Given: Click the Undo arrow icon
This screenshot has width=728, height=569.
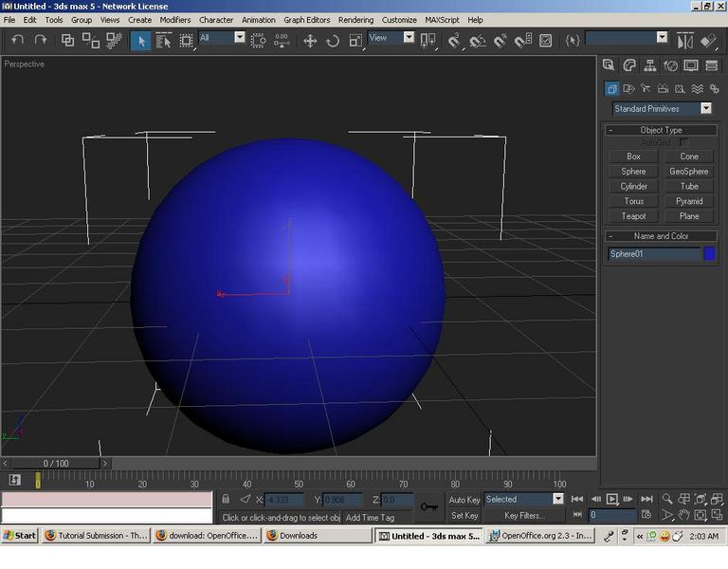Looking at the screenshot, I should pyautogui.click(x=18, y=41).
